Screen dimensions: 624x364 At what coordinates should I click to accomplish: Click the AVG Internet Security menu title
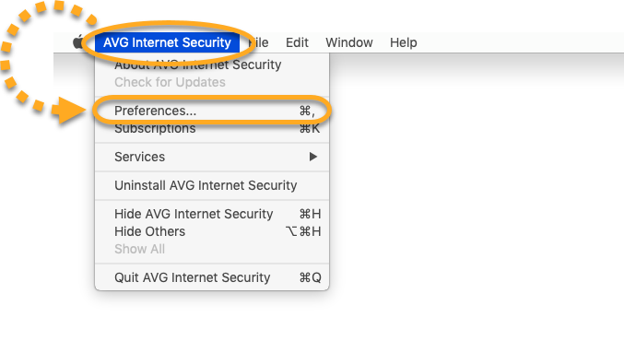point(167,42)
